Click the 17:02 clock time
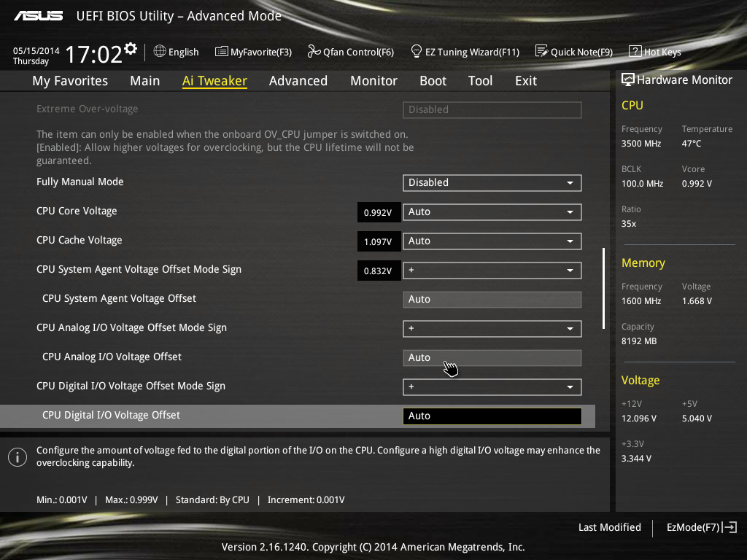747x560 pixels. pyautogui.click(x=93, y=54)
